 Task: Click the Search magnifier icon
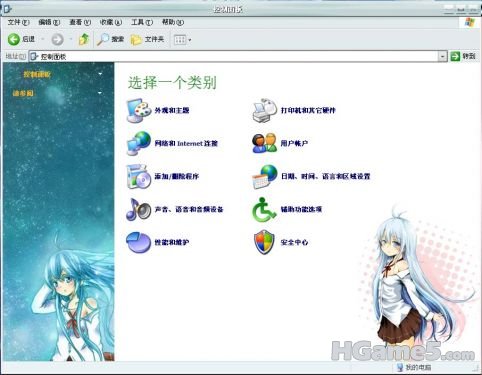point(103,39)
